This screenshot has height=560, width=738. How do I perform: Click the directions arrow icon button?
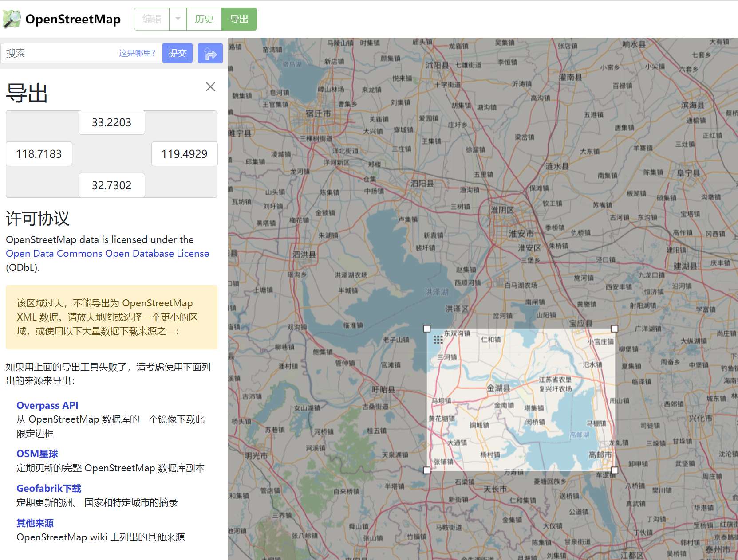point(210,53)
